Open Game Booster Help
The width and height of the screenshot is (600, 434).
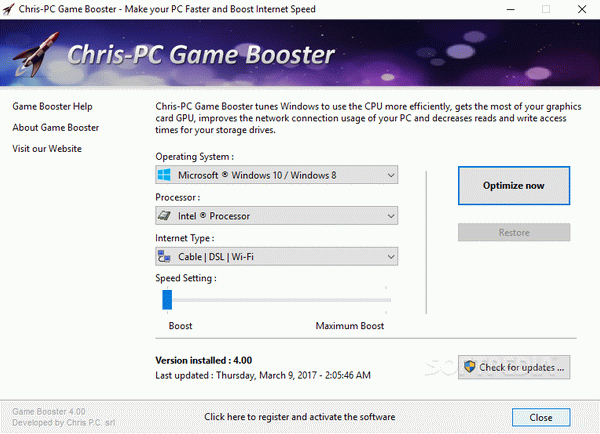pyautogui.click(x=52, y=106)
